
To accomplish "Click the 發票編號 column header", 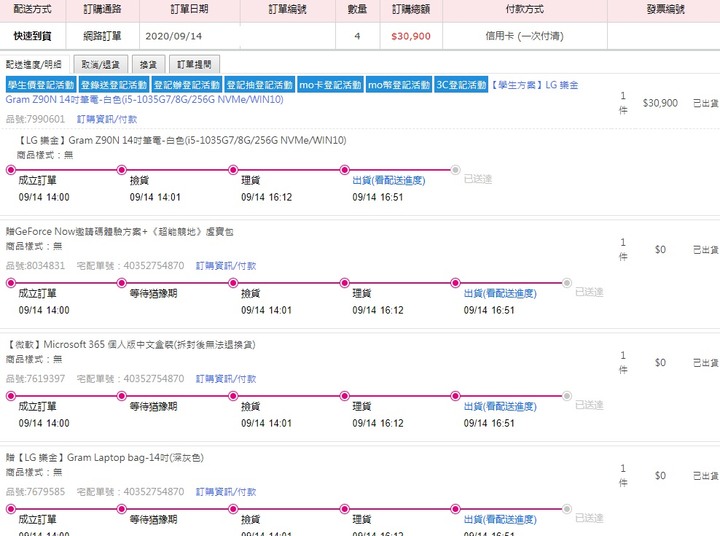I will pyautogui.click(x=666, y=9).
